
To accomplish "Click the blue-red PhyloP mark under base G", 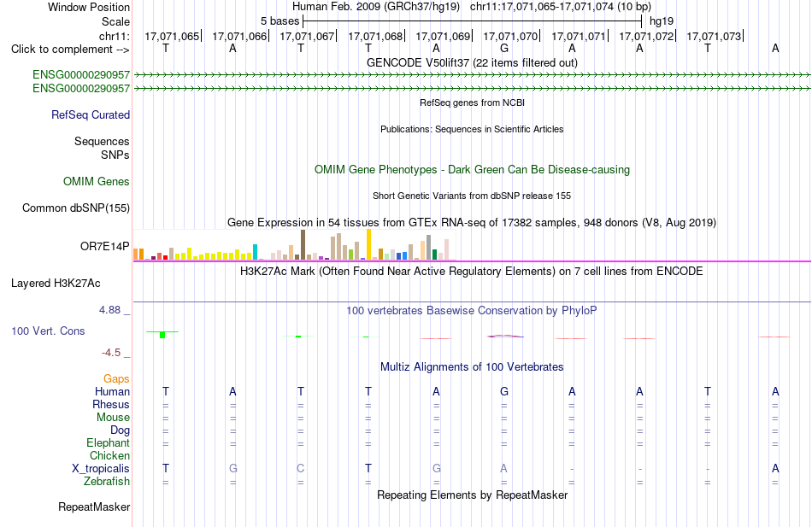I will [x=505, y=336].
